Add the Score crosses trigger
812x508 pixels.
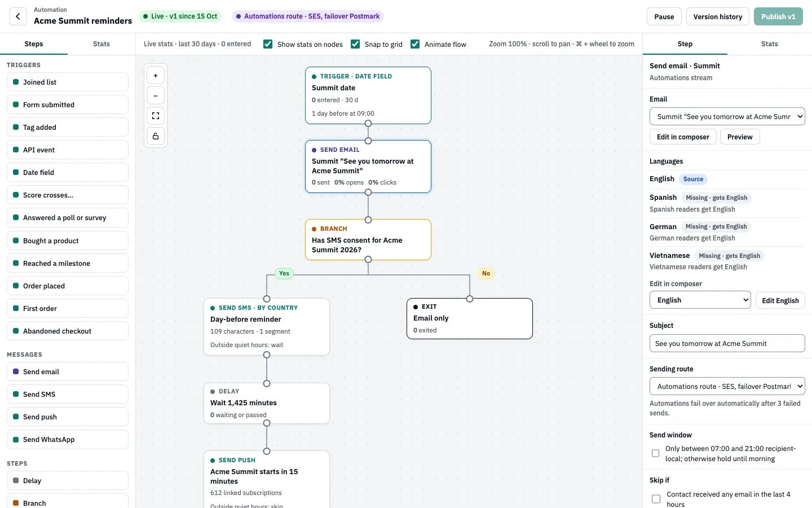[68, 195]
